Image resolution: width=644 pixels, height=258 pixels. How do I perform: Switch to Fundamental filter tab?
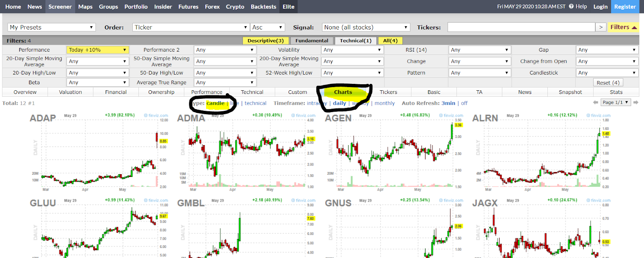tap(312, 40)
